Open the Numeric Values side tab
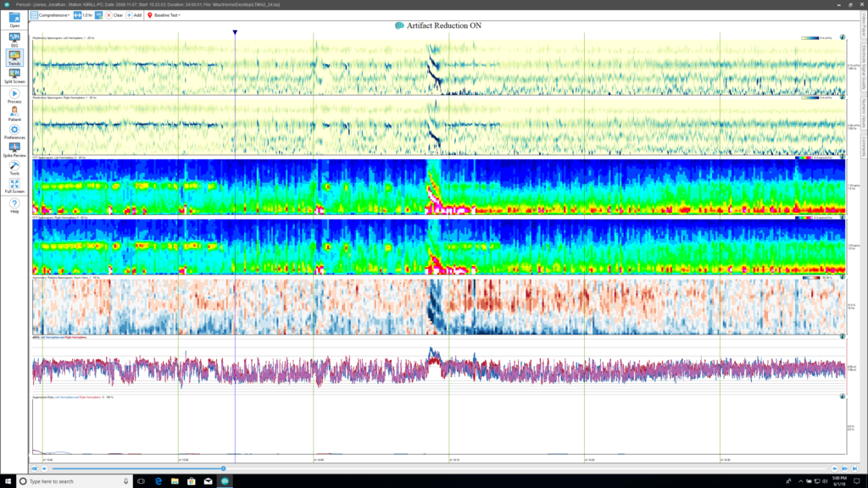The width and height of the screenshot is (868, 488). pyautogui.click(x=863, y=114)
